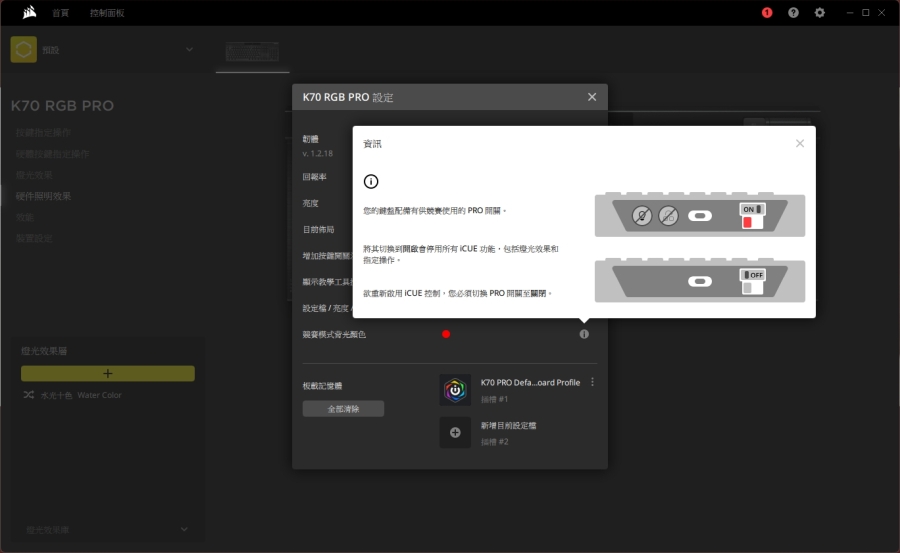Click the PRO switch ON keyboard illustration
The height and width of the screenshot is (553, 900).
[700, 215]
